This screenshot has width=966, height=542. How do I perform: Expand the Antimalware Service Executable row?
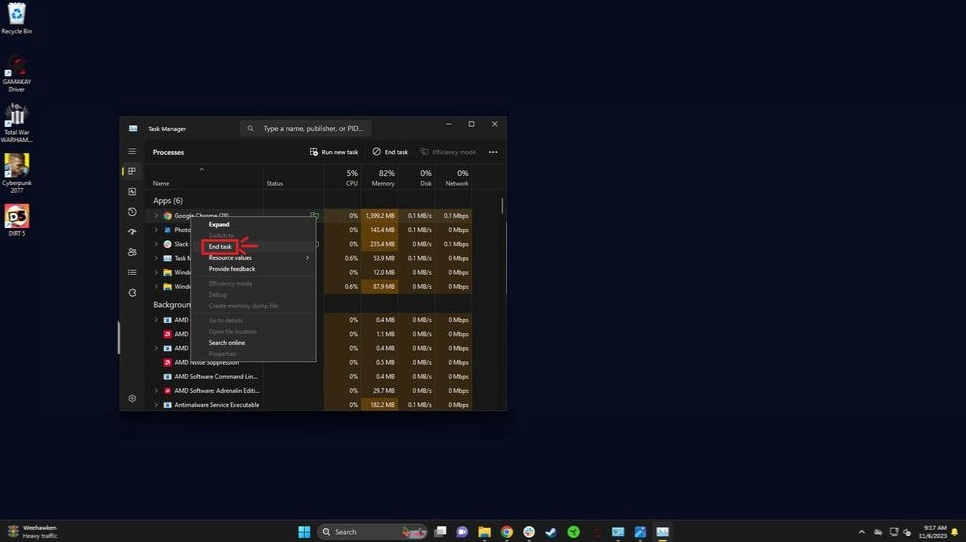(x=156, y=405)
